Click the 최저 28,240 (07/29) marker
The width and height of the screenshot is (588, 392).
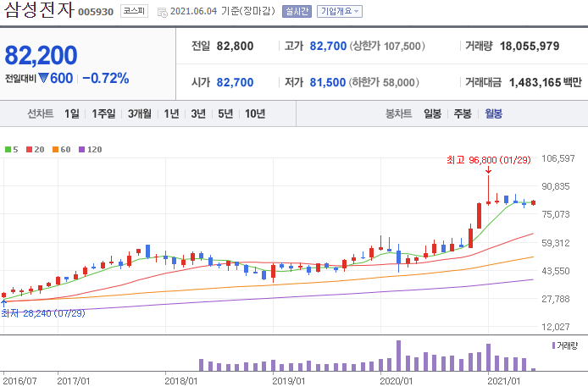(x=43, y=313)
